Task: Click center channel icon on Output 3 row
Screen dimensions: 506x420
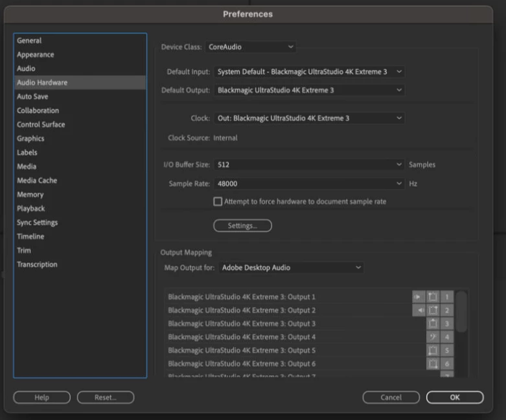Action: (433, 324)
